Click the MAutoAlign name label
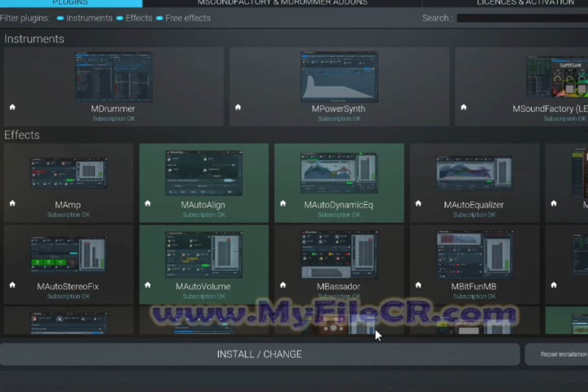Viewport: 588px width, 392px height. pyautogui.click(x=203, y=205)
